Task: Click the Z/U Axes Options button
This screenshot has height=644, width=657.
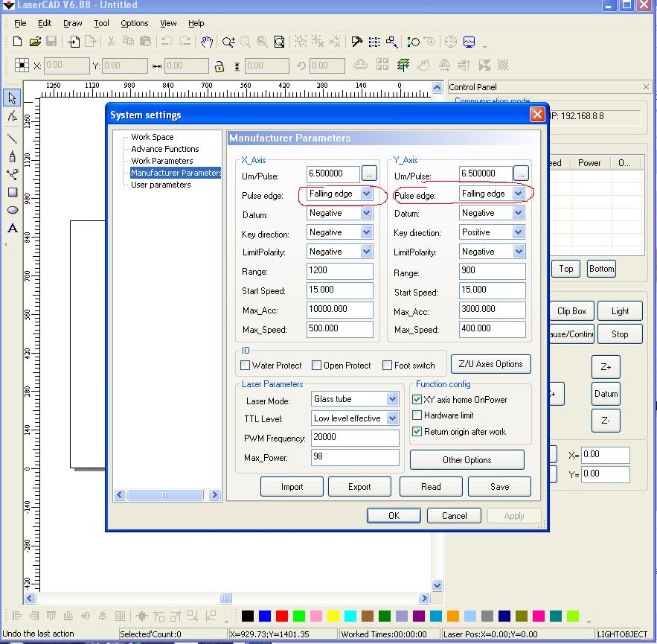Action: pos(490,364)
